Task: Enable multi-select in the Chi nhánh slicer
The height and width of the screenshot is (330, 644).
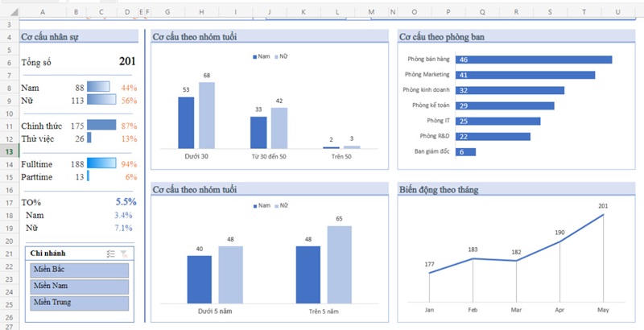Action: coord(110,254)
